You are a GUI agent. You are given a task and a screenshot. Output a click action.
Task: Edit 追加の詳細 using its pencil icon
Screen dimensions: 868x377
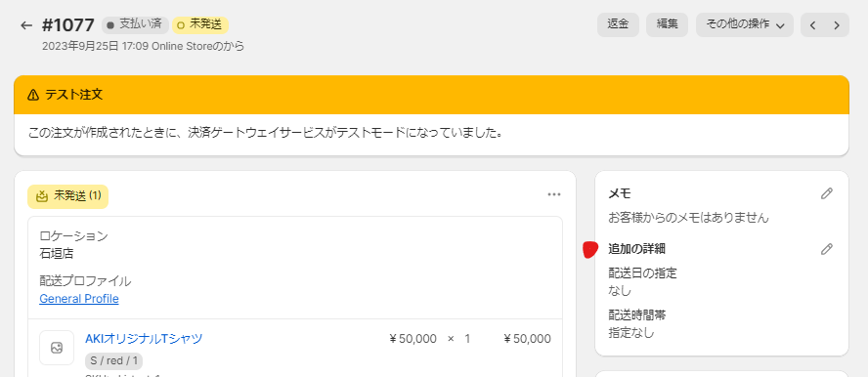pos(827,249)
